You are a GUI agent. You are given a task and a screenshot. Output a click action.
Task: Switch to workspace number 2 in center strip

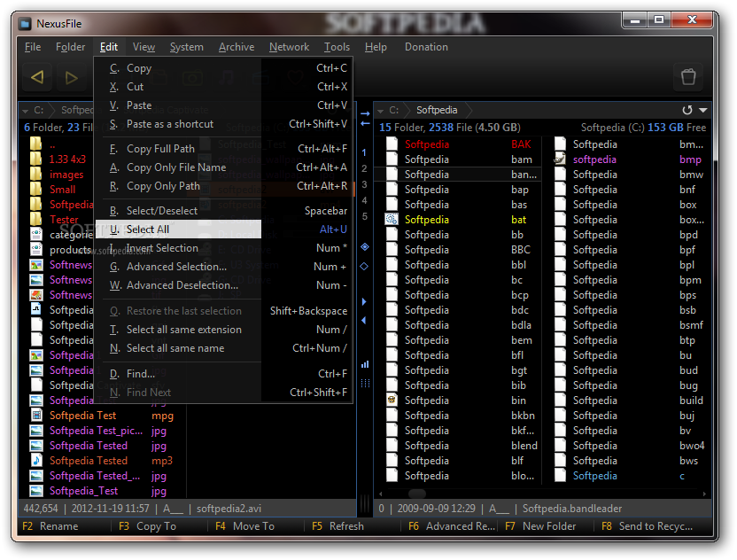click(364, 168)
